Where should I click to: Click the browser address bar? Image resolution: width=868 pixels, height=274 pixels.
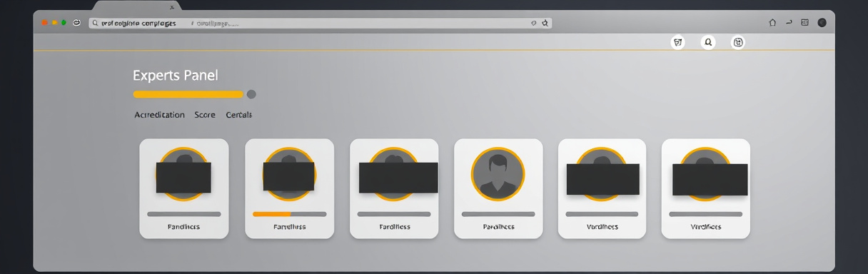coord(320,23)
